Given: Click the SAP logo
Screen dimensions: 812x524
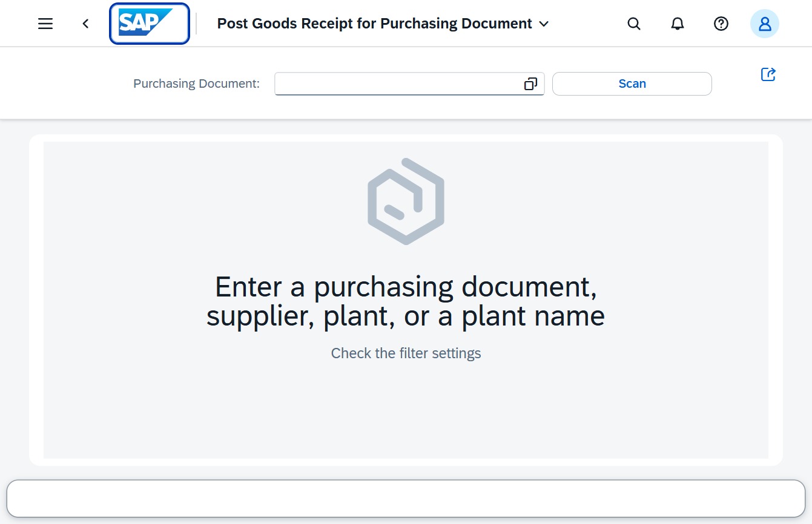Looking at the screenshot, I should pyautogui.click(x=150, y=24).
